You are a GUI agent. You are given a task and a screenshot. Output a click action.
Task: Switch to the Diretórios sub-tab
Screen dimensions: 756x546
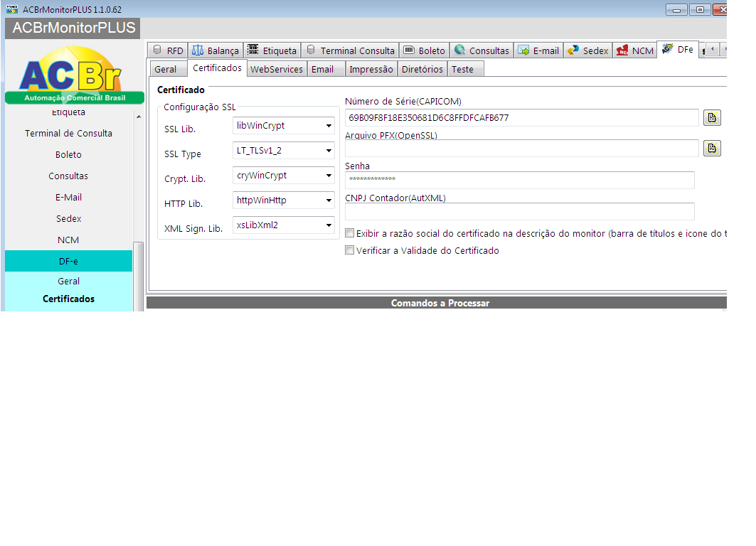[422, 70]
